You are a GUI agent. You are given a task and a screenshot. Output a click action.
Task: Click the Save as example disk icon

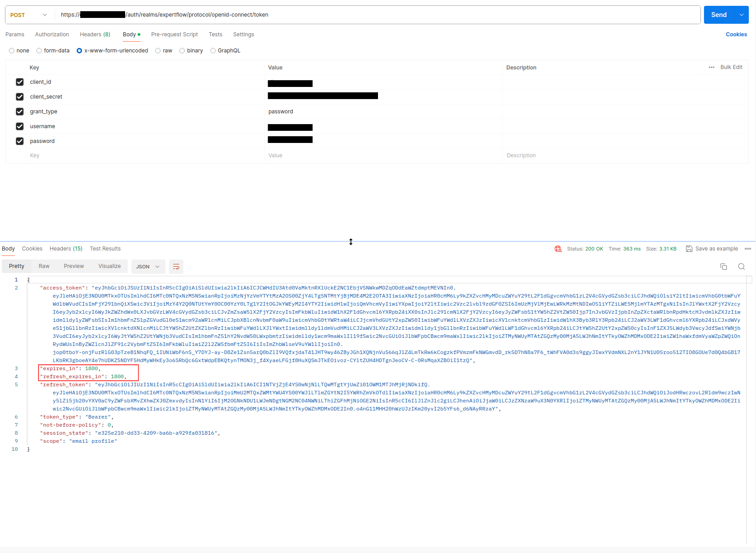click(x=689, y=249)
